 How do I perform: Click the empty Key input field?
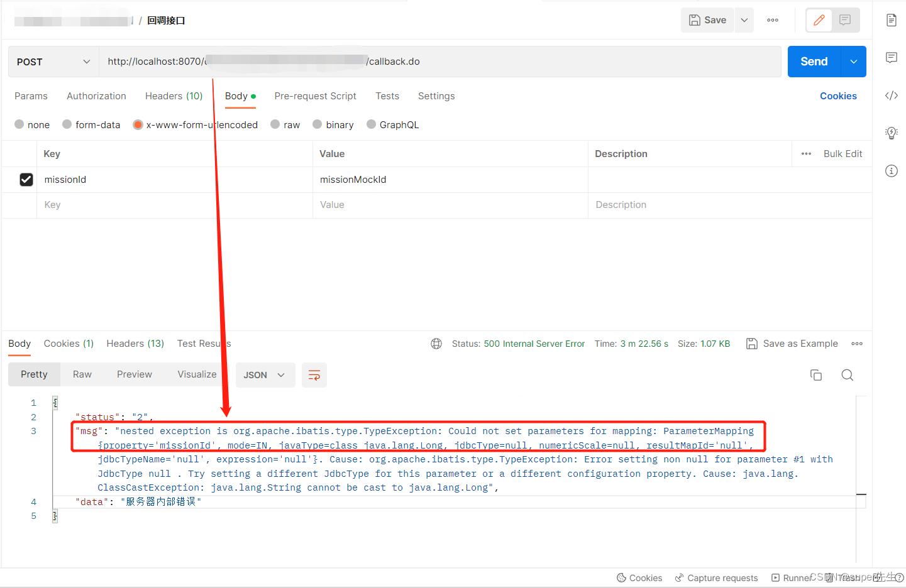coord(175,205)
